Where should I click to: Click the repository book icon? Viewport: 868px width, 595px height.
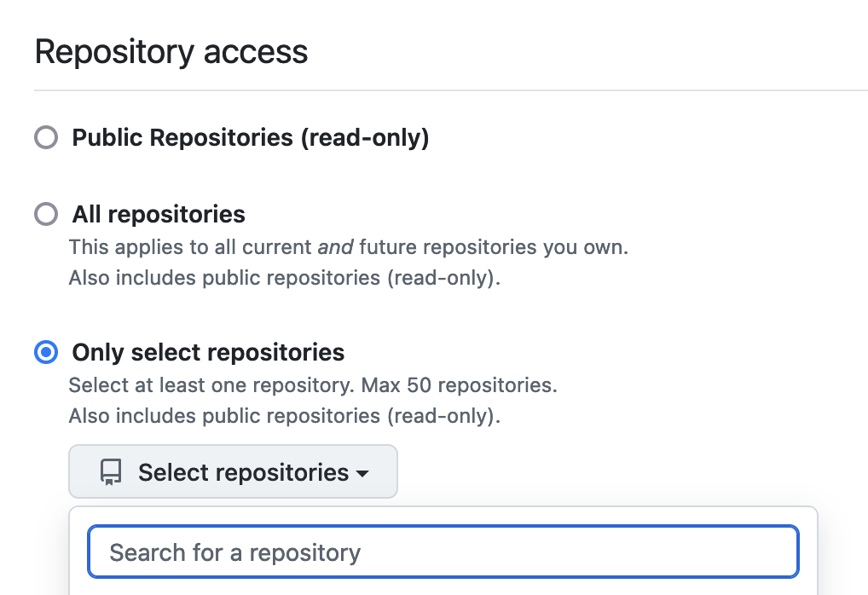tap(112, 472)
